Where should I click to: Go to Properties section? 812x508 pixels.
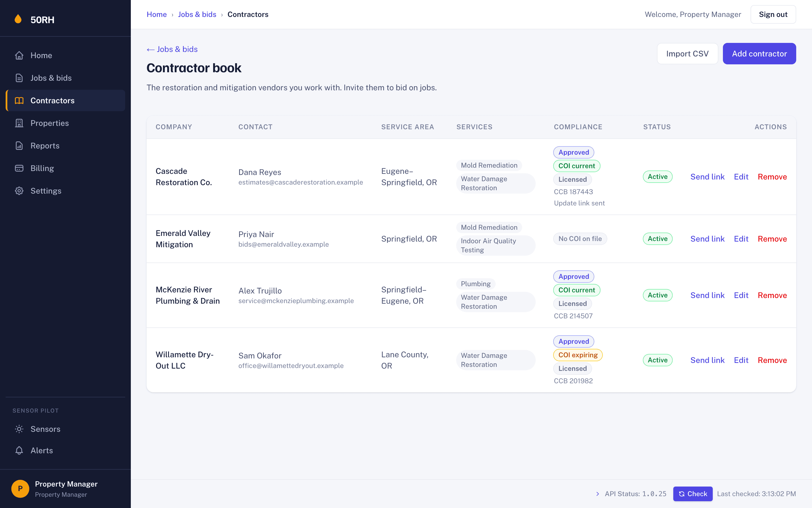click(x=65, y=123)
